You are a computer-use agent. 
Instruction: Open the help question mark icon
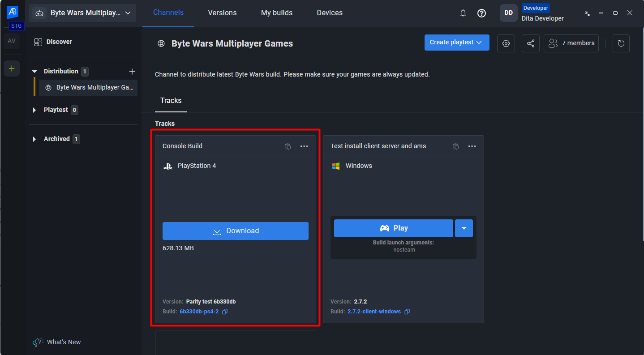point(481,13)
